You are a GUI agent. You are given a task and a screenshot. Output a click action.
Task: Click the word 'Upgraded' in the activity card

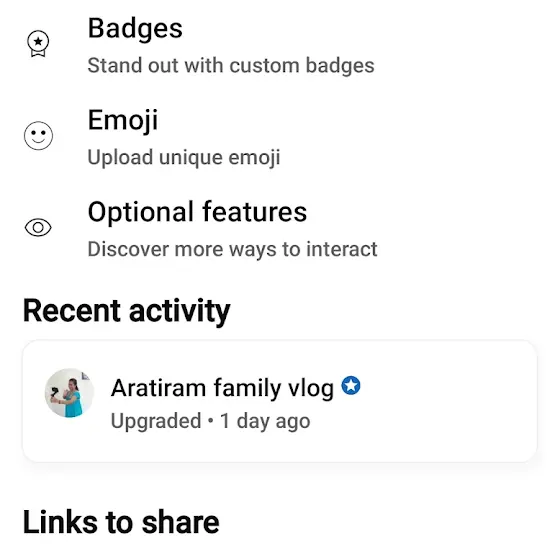(156, 421)
